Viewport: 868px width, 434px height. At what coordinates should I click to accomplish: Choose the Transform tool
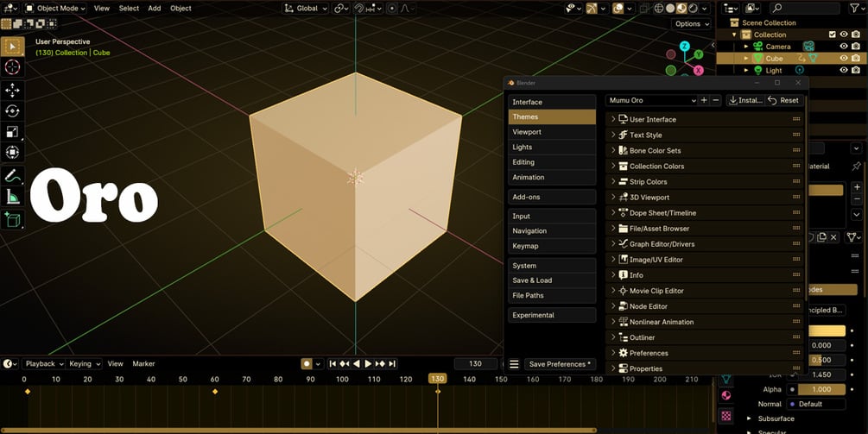pyautogui.click(x=12, y=152)
